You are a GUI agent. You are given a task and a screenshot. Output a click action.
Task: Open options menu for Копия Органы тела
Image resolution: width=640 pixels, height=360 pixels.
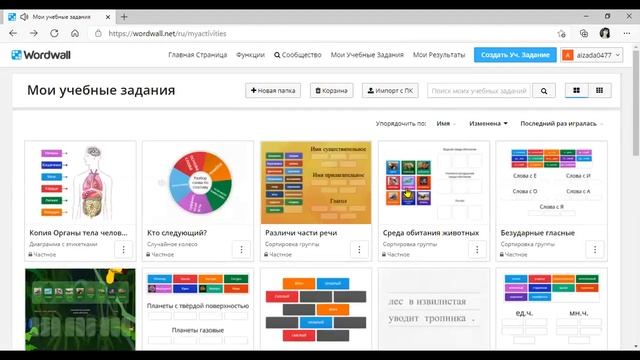[123, 249]
